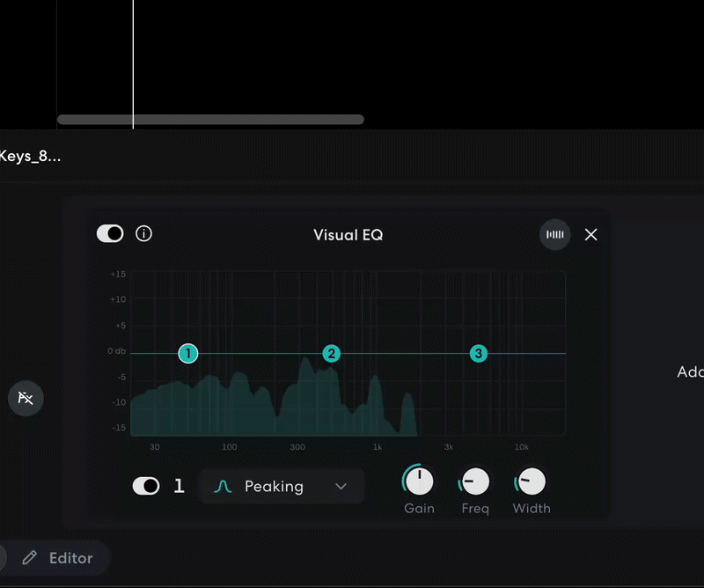Open the Peaking filter type dropdown
Viewport: 704px width, 588px height.
coord(273,486)
